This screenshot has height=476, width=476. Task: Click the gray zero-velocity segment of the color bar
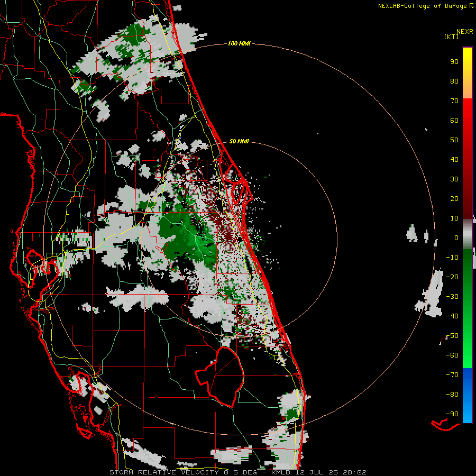[467, 234]
